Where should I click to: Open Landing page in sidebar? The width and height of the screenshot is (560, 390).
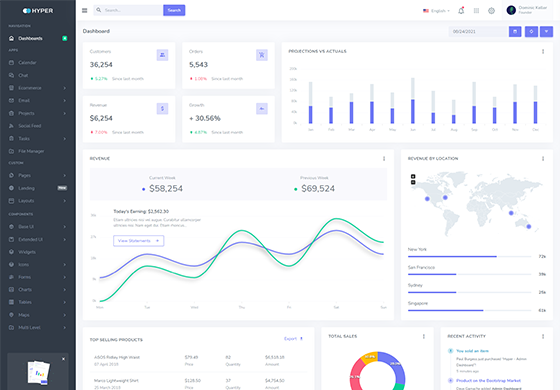38,188
